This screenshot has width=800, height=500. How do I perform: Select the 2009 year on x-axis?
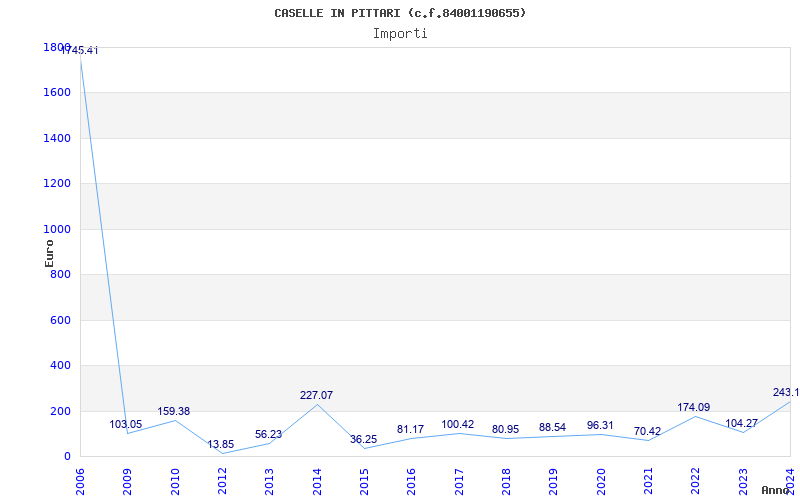tap(128, 482)
